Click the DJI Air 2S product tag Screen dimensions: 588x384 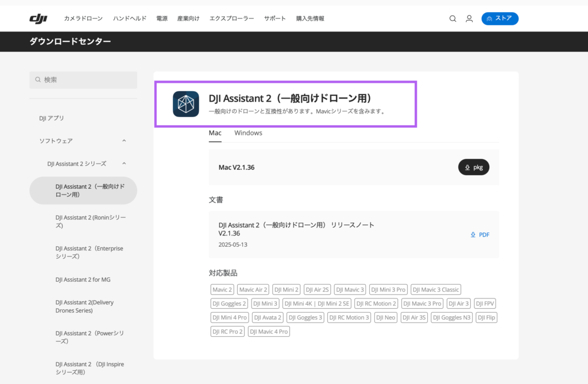[x=317, y=289]
